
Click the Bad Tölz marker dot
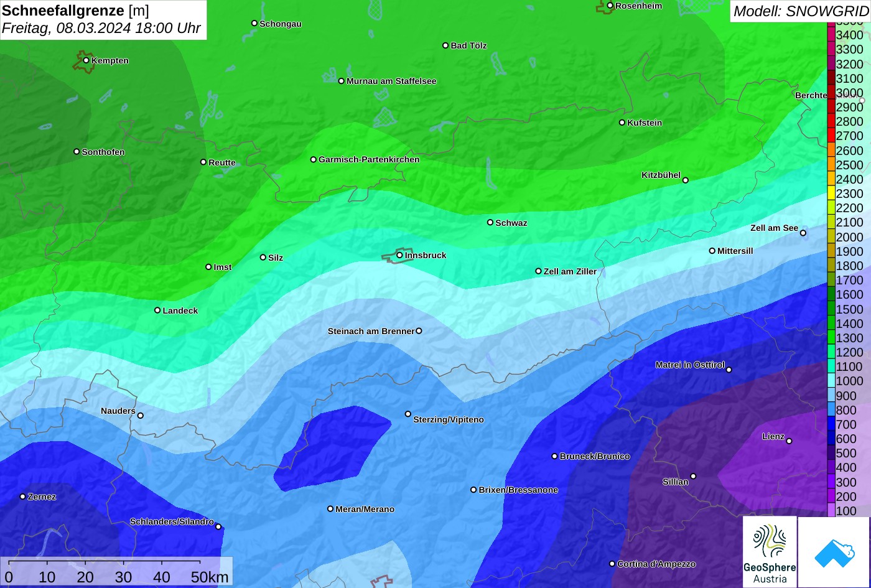(x=445, y=45)
